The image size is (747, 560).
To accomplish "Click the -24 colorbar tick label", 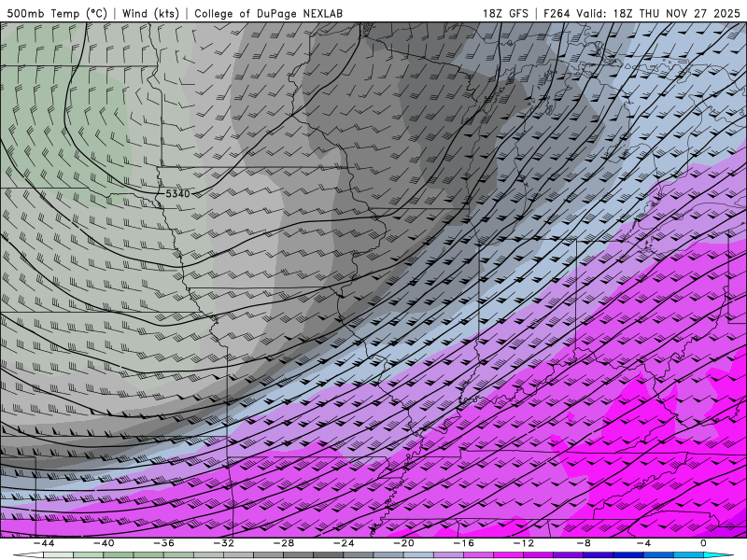I will tap(344, 543).
